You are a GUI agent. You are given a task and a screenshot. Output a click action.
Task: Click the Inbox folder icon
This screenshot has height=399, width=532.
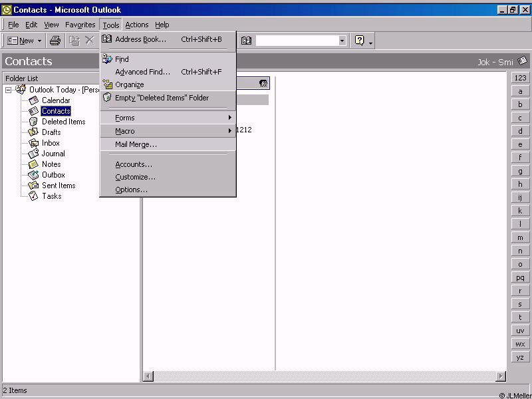[x=34, y=143]
